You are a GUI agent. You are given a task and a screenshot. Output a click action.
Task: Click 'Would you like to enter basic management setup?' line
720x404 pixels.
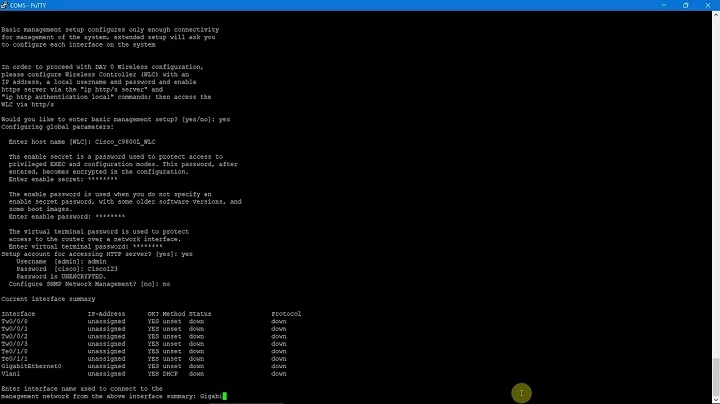pos(115,119)
